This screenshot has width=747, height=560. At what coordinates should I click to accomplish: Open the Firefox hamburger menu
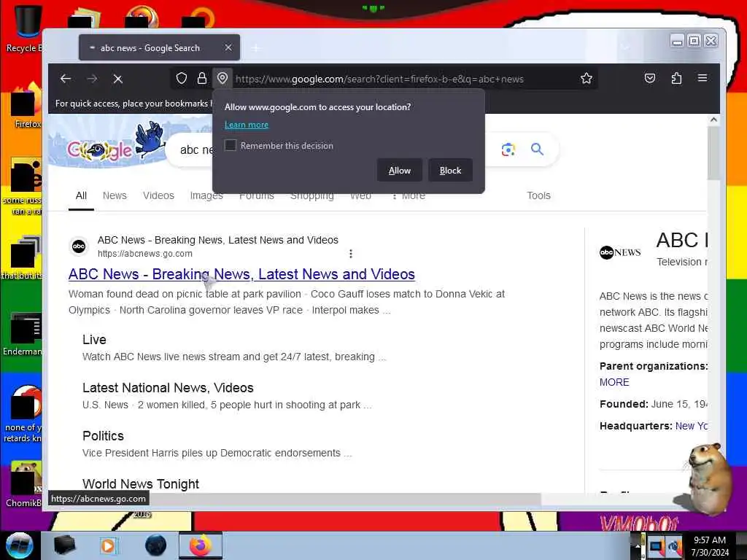[x=703, y=78]
